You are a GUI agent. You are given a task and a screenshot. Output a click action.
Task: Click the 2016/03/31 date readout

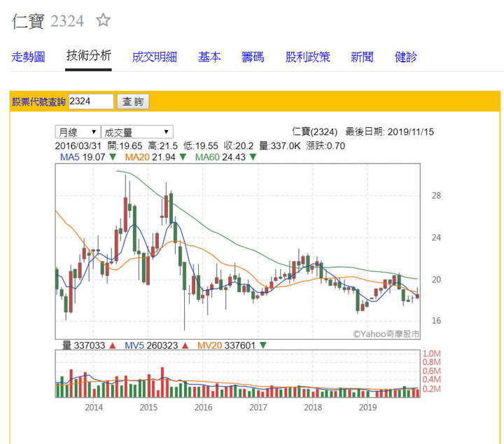(x=78, y=146)
